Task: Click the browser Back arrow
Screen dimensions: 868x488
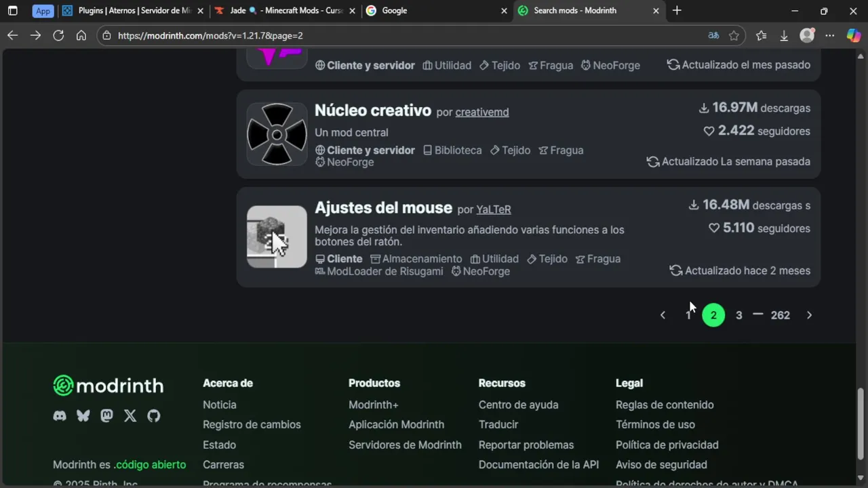Action: [x=12, y=36]
